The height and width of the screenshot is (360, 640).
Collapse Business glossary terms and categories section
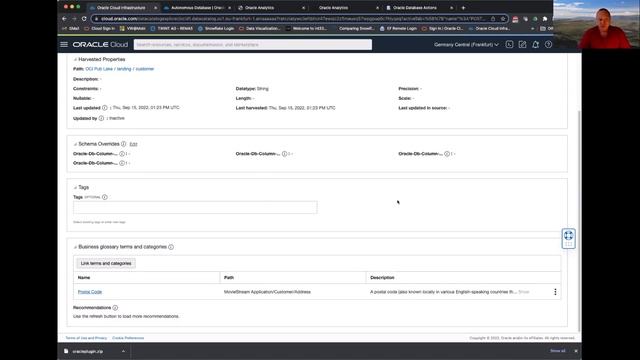point(75,247)
